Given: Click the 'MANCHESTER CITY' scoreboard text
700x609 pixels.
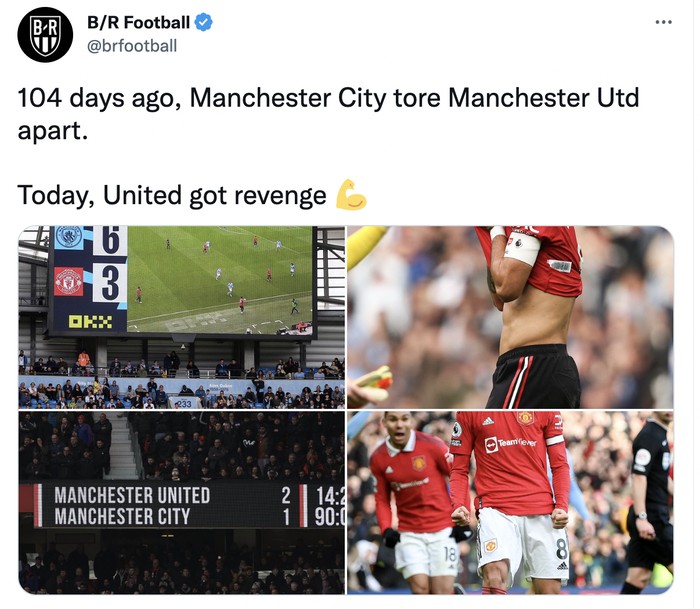Looking at the screenshot, I should click(122, 516).
